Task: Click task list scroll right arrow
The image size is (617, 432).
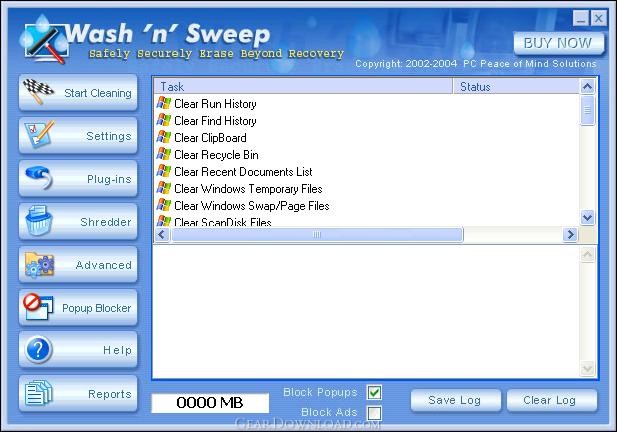Action: click(x=570, y=234)
